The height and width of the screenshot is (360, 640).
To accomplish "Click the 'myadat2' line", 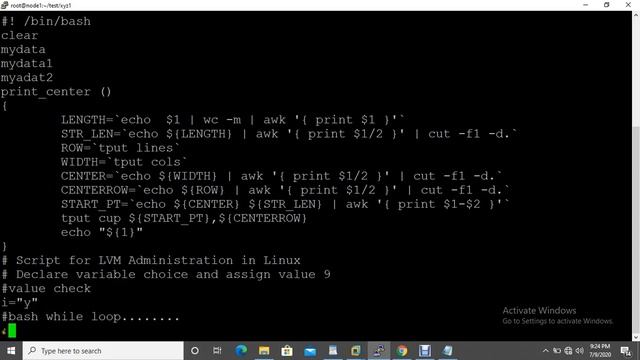I will click(27, 78).
